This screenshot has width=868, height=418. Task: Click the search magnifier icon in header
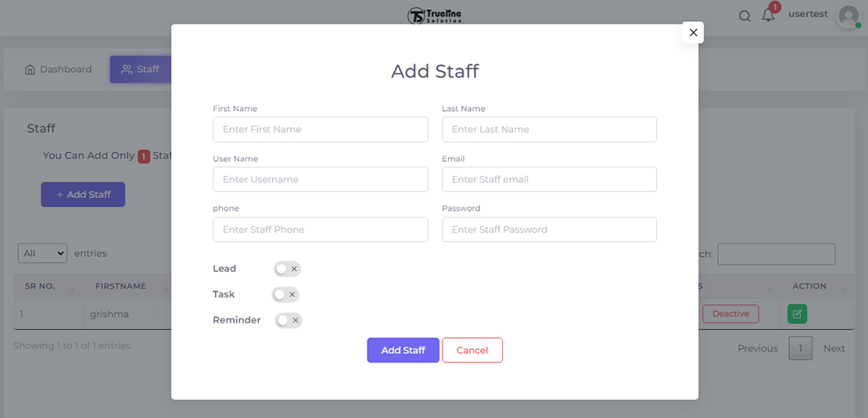click(x=744, y=16)
